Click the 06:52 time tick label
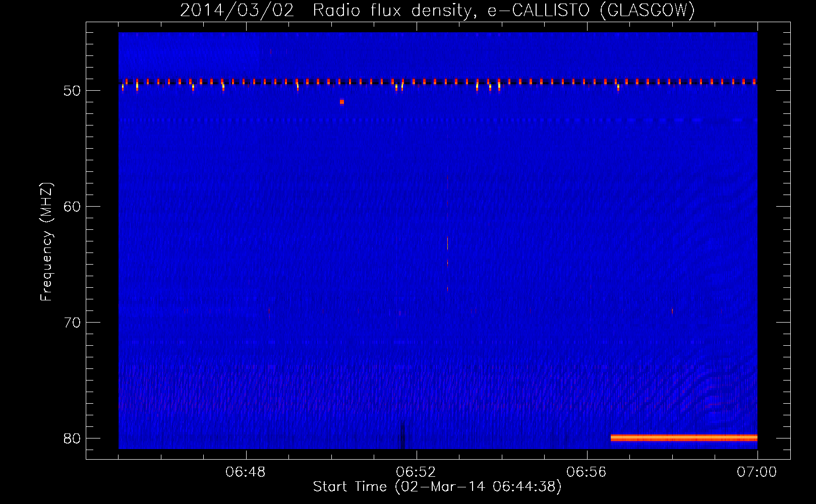 [x=416, y=472]
